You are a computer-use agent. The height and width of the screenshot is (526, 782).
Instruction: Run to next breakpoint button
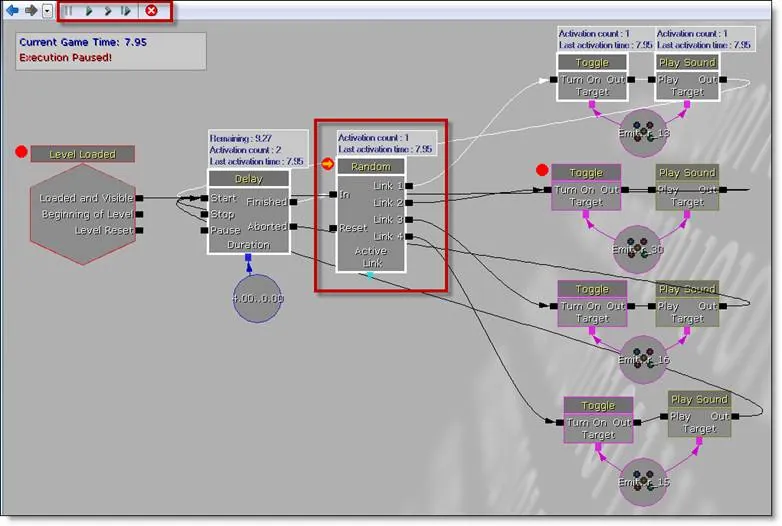[126, 10]
